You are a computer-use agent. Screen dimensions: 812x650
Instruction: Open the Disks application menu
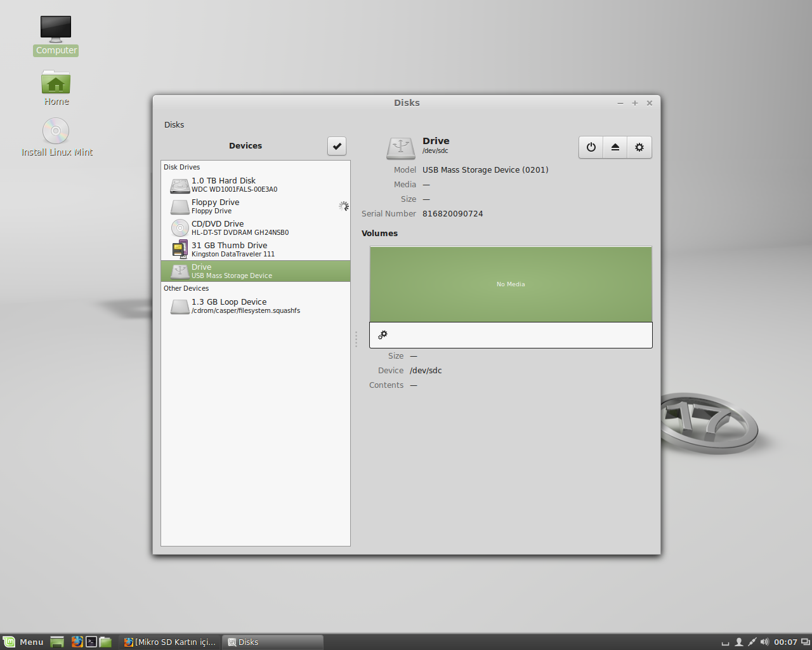(x=174, y=124)
